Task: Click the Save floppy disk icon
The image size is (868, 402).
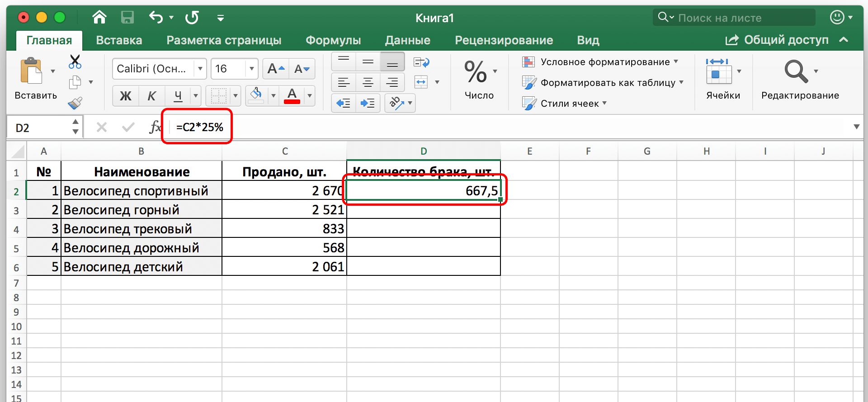Action: 127,18
